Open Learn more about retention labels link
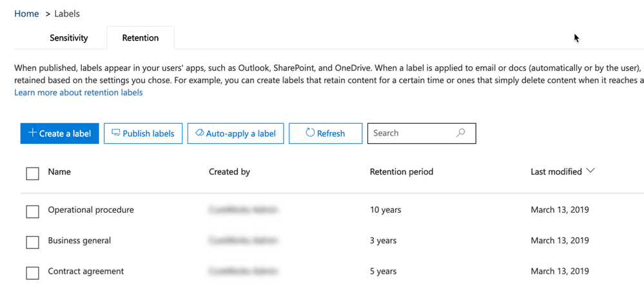Screen dimensions: 644x305 click(79, 93)
